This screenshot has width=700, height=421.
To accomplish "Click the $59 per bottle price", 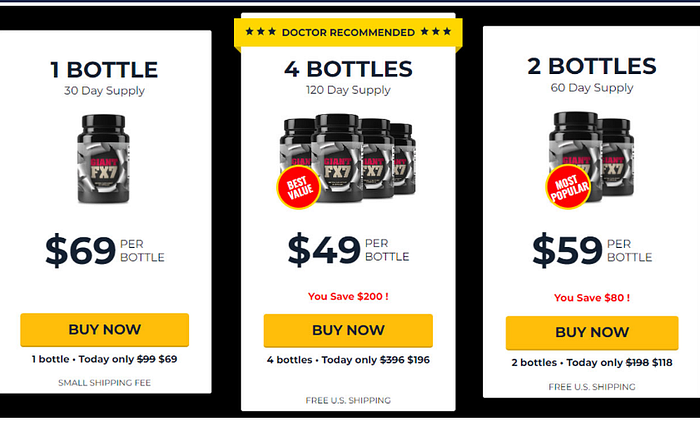I will point(592,250).
